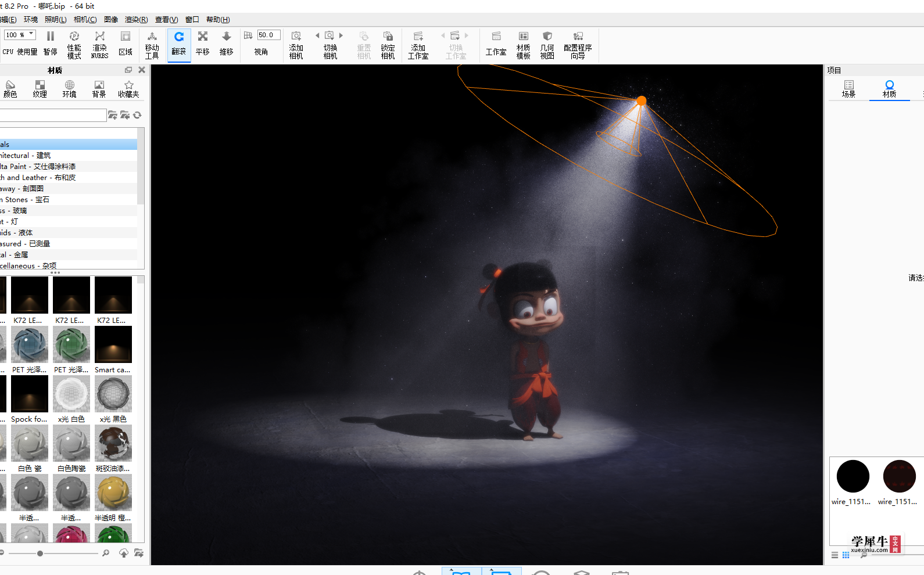
Task: Open the 图像 menu
Action: pos(111,19)
